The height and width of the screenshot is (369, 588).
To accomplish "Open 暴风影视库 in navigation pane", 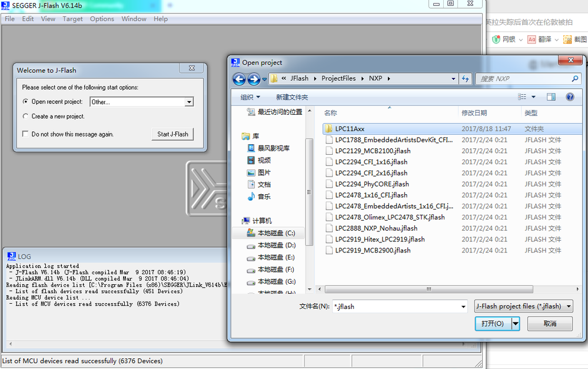I will 268,148.
